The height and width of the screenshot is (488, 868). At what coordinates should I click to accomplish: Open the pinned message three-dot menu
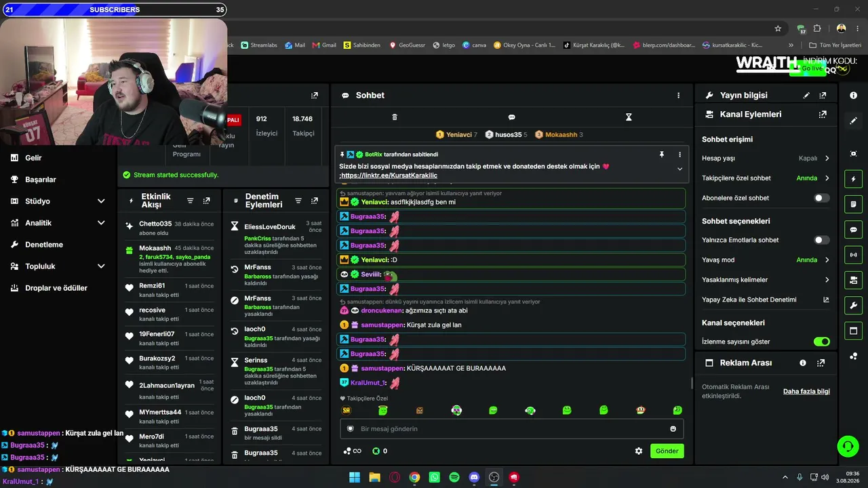tap(679, 155)
